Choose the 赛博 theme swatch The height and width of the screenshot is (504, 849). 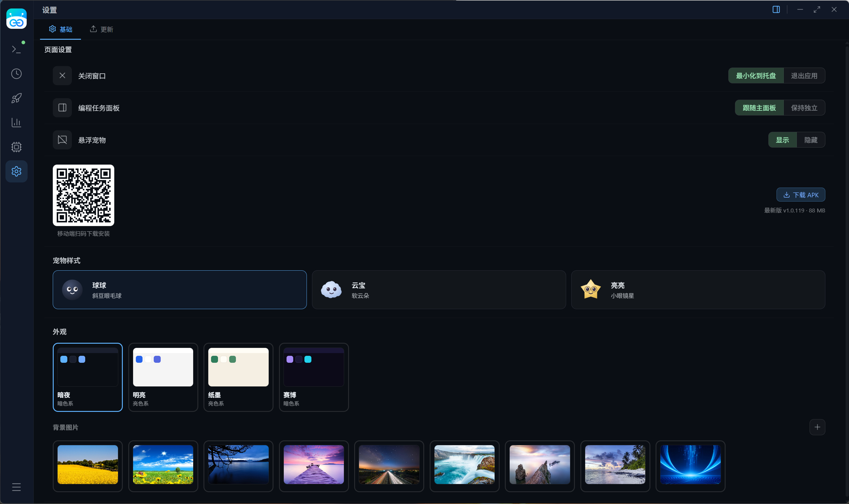[x=314, y=377]
